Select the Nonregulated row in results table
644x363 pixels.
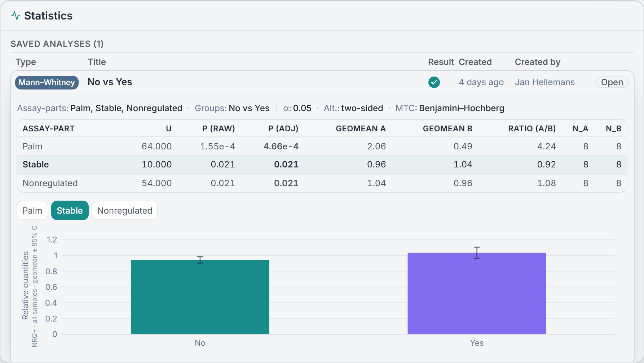pyautogui.click(x=322, y=183)
